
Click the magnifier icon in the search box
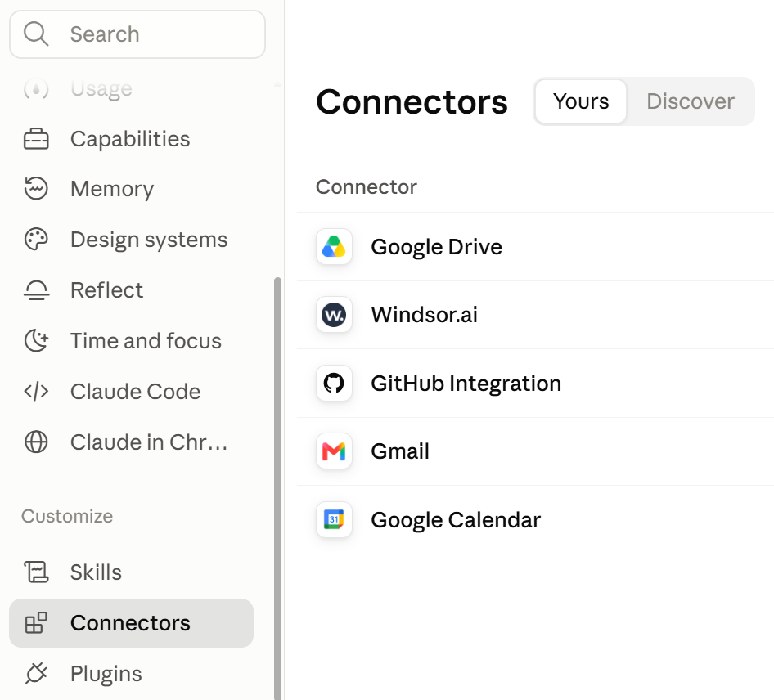36,34
